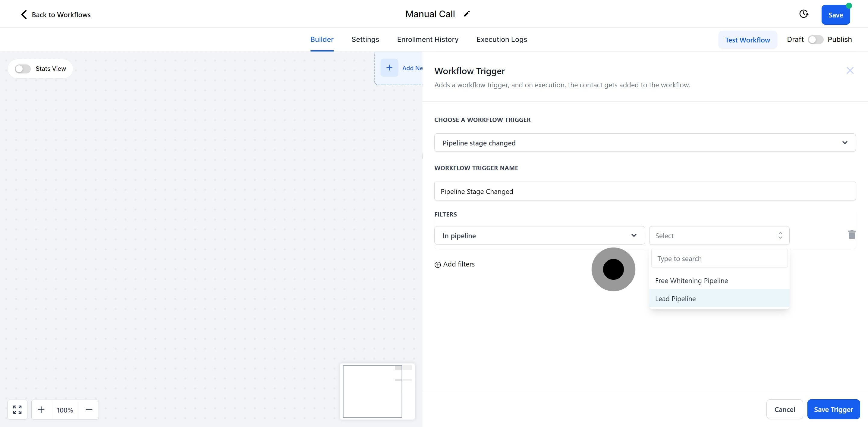This screenshot has width=868, height=427.
Task: Click the Save Trigger button
Action: tap(833, 409)
